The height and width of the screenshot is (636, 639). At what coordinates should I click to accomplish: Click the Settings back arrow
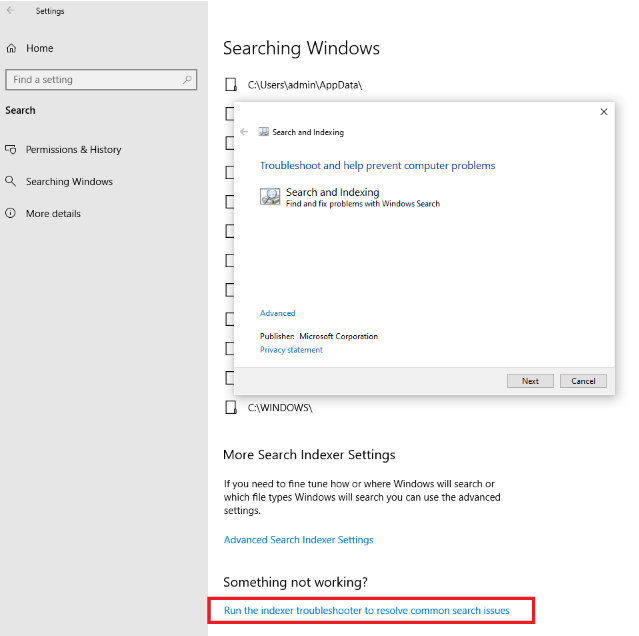11,11
